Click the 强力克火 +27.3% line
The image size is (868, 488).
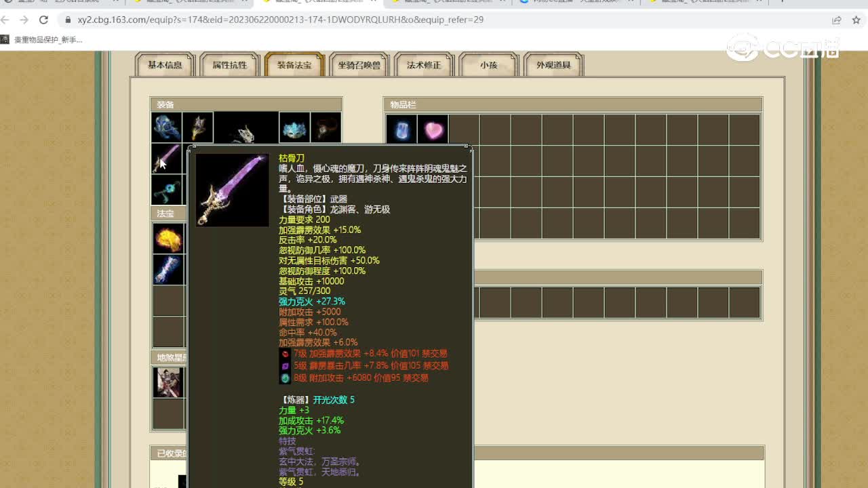[x=312, y=302]
